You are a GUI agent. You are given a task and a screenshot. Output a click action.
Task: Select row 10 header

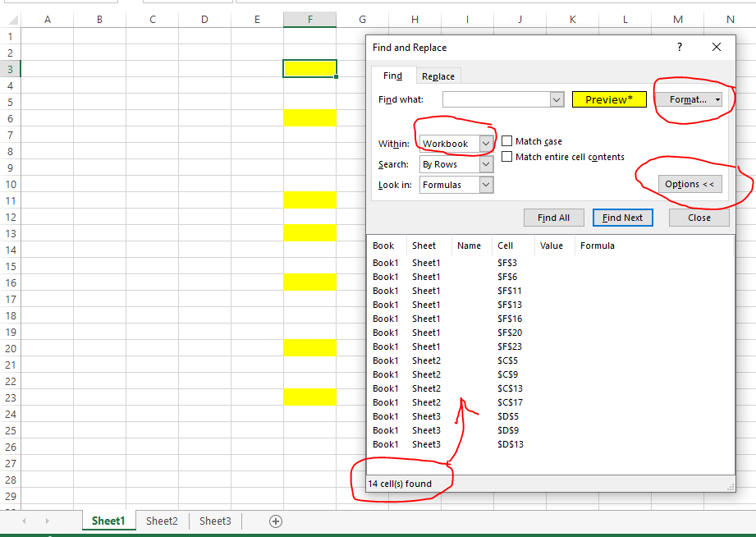tap(10, 184)
